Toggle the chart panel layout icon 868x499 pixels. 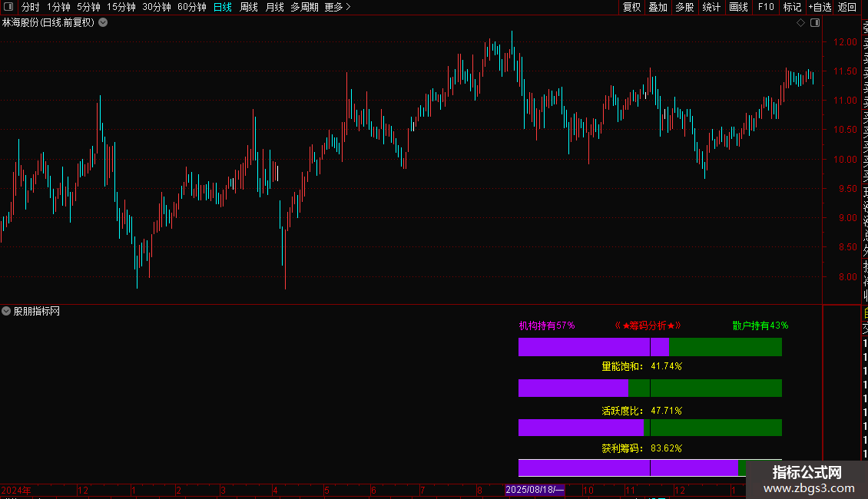coord(815,23)
